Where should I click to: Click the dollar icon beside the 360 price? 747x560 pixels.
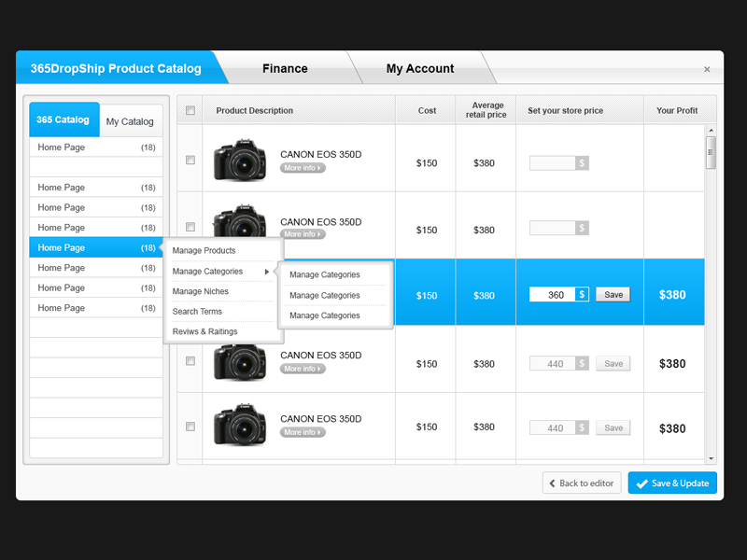(x=582, y=295)
